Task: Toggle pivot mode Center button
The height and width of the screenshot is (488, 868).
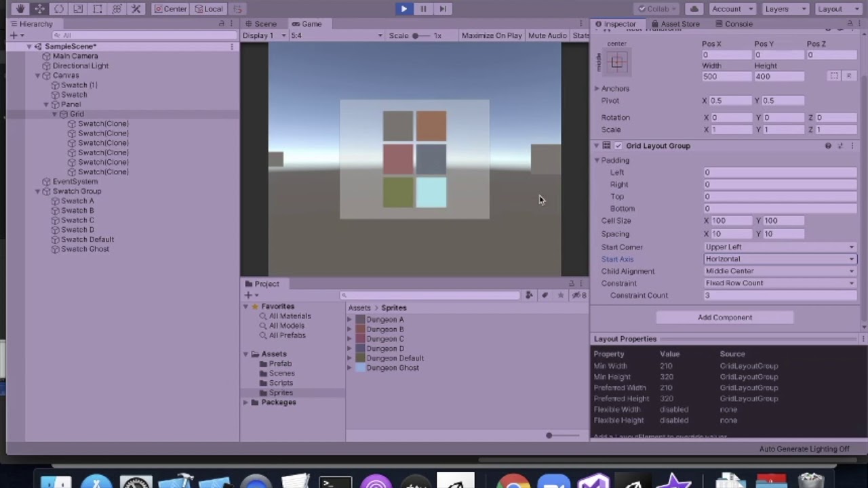Action: [x=170, y=9]
